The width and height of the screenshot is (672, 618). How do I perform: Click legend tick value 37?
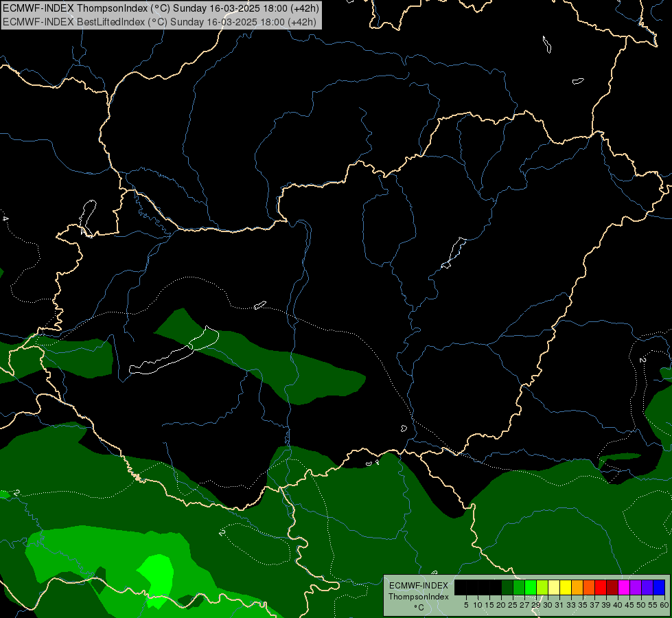[x=595, y=605]
